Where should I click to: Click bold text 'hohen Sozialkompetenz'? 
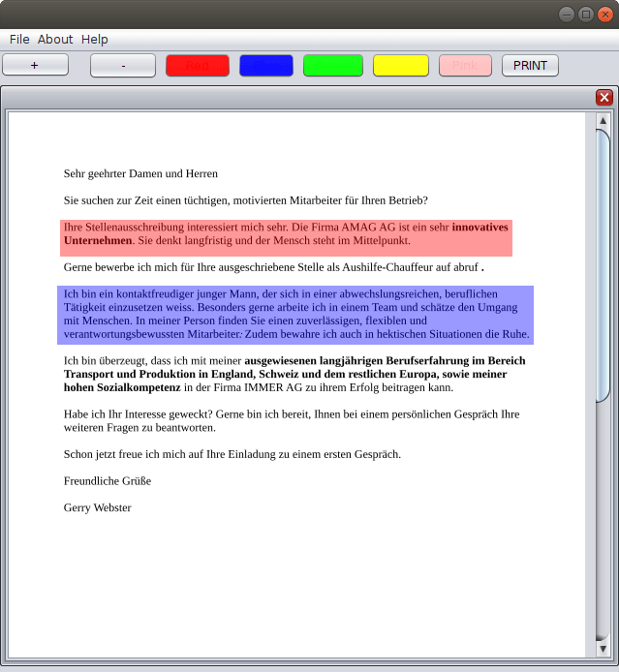coord(122,387)
